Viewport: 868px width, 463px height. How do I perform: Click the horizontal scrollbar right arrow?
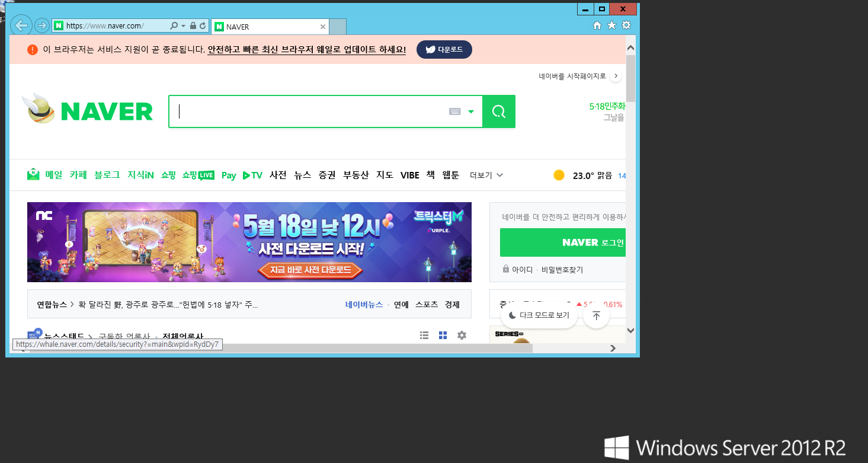613,349
